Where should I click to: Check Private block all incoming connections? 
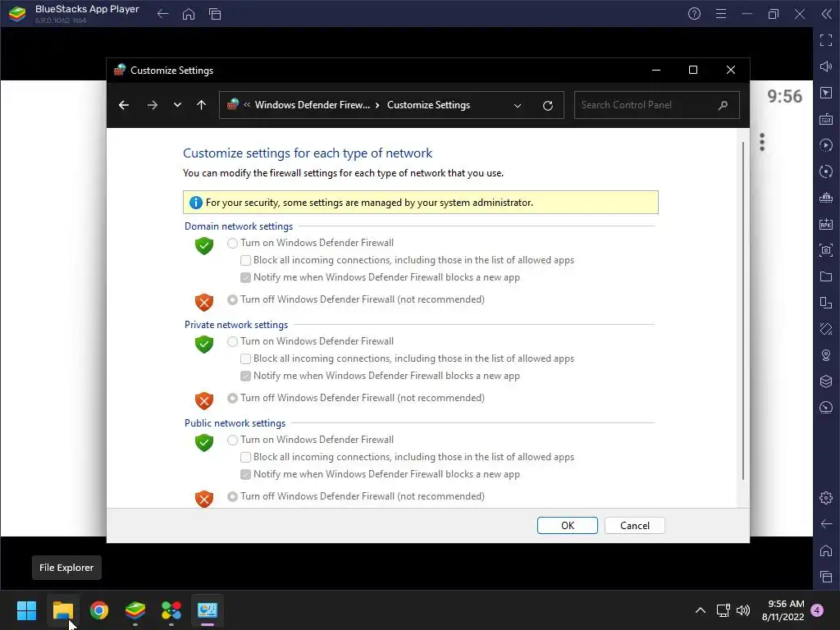(245, 359)
